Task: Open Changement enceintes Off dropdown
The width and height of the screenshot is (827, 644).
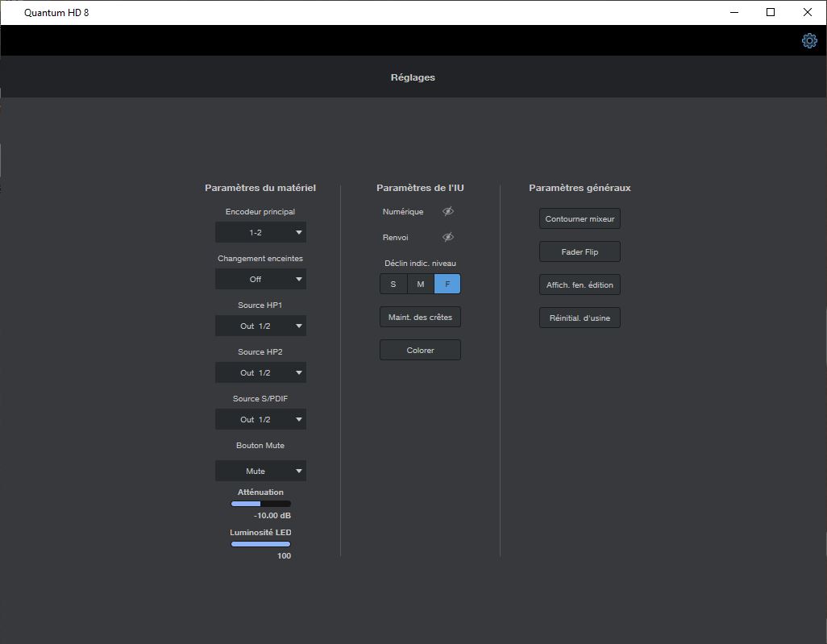Action: (260, 279)
